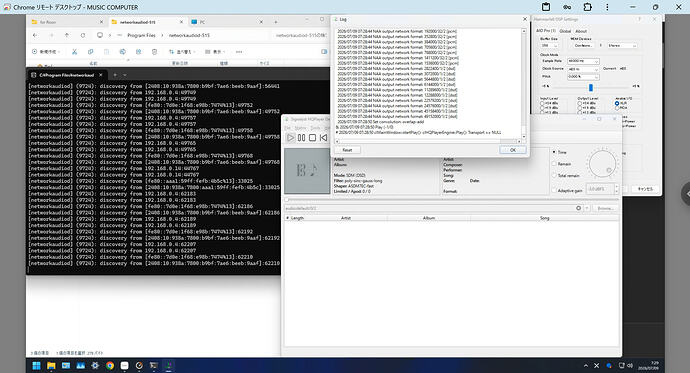Click OK in the Log dialog
The image size is (690, 373).
coord(513,150)
